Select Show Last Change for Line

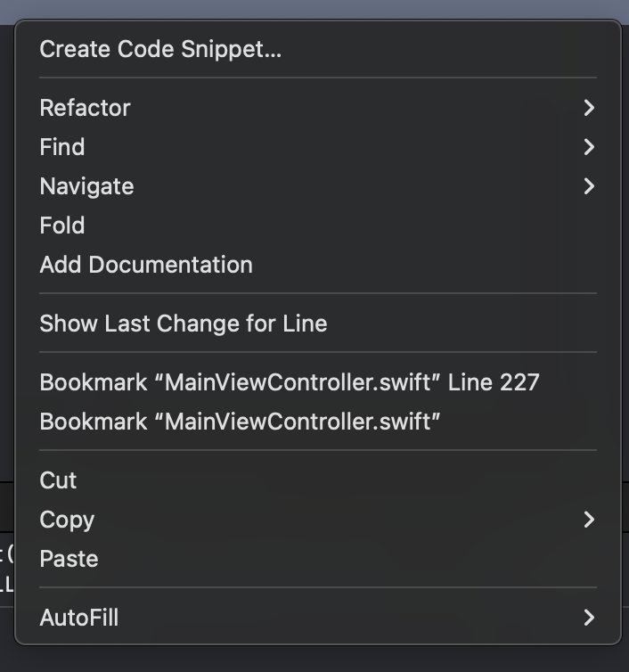pyautogui.click(x=184, y=324)
